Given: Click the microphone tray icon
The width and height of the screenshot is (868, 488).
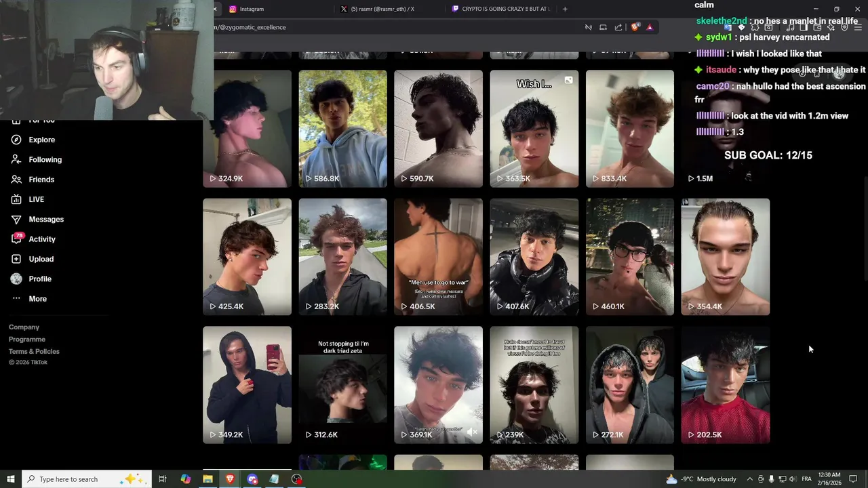Looking at the screenshot, I should [771, 479].
